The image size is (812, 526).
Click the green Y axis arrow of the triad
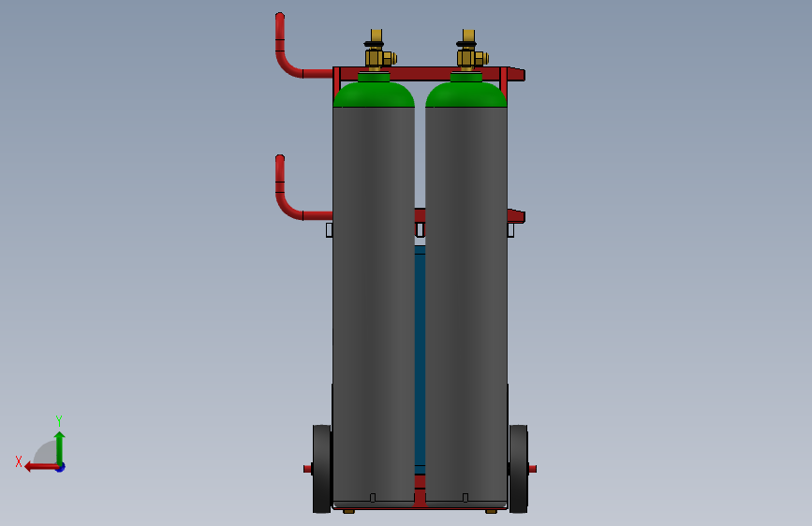pos(60,447)
